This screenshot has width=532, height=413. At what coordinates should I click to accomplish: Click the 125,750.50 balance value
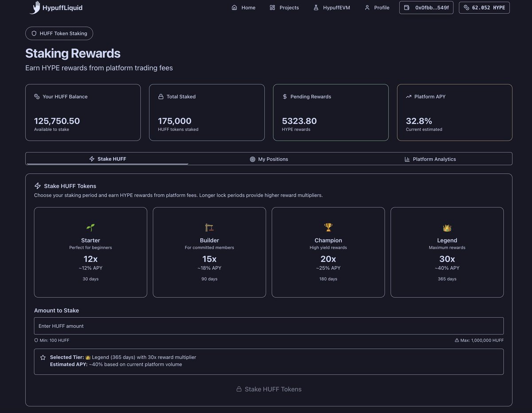point(57,121)
